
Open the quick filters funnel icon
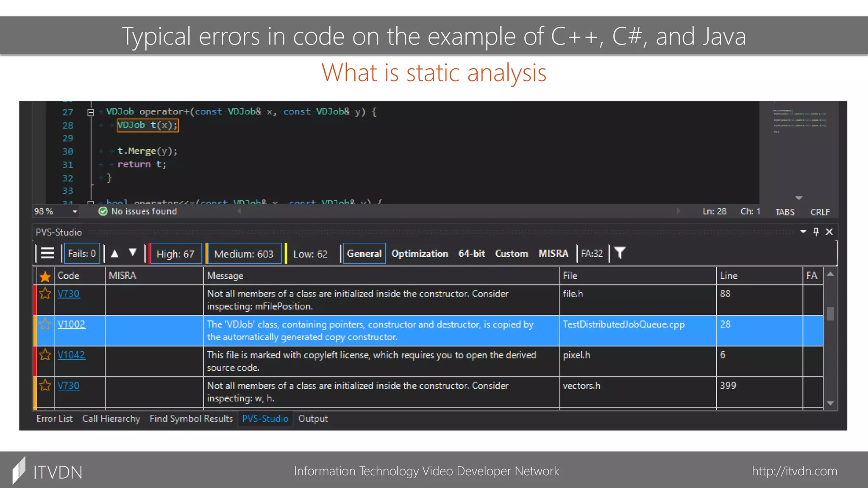tap(620, 253)
